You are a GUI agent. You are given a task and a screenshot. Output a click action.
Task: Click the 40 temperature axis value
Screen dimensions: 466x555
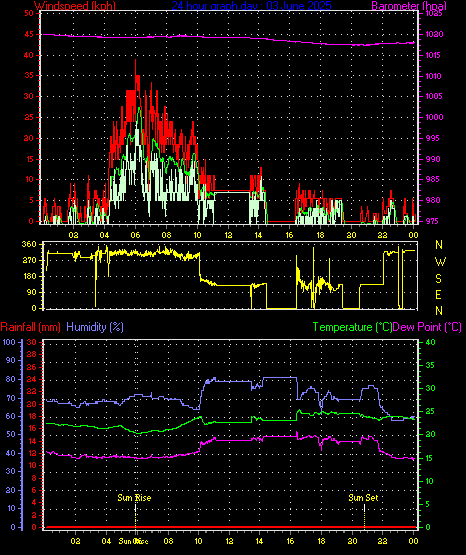click(430, 342)
